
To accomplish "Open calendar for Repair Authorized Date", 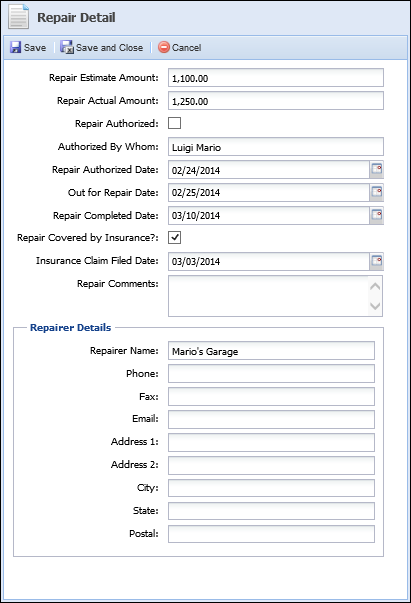I will pos(376,169).
